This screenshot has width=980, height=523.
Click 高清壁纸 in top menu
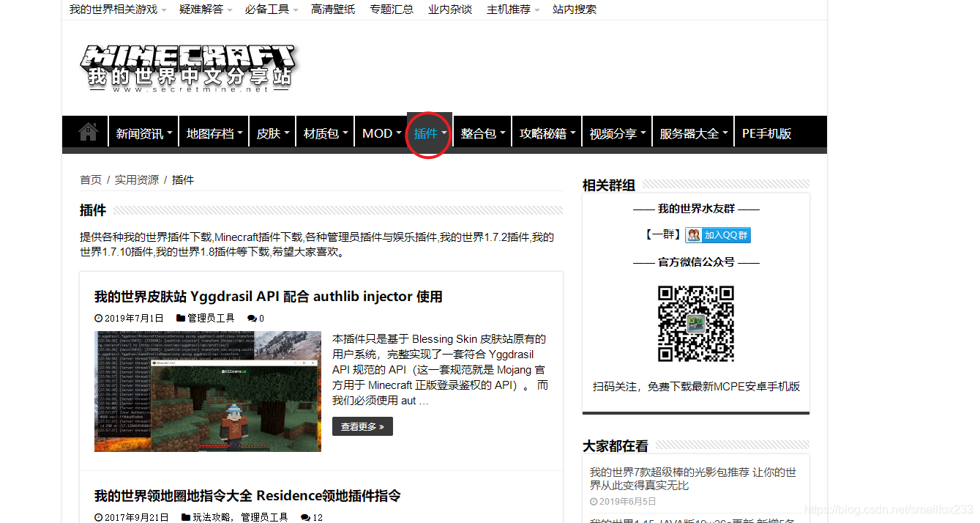tap(333, 10)
